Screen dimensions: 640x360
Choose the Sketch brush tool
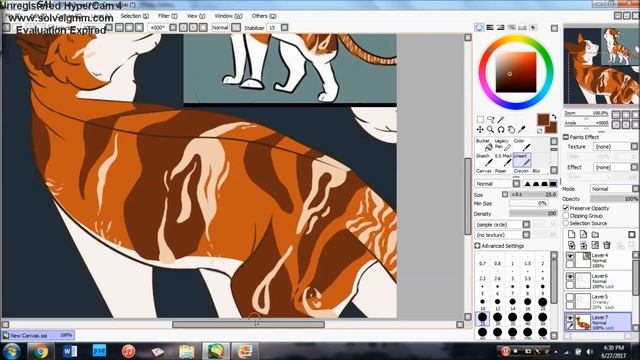[484, 160]
